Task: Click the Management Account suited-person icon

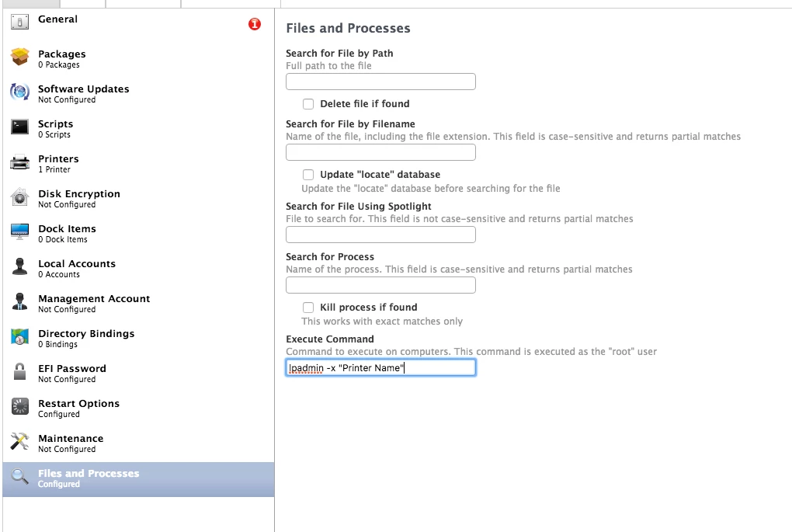Action: point(19,301)
